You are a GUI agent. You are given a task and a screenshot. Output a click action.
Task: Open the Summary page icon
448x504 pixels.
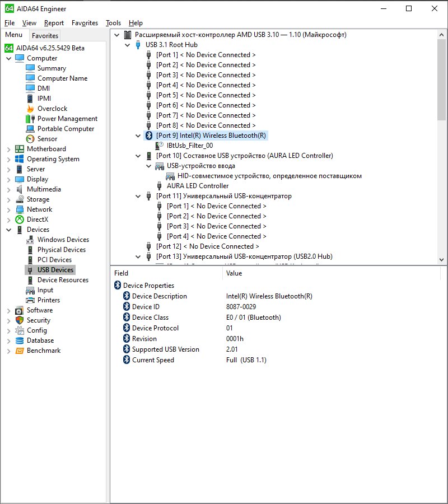pos(30,68)
